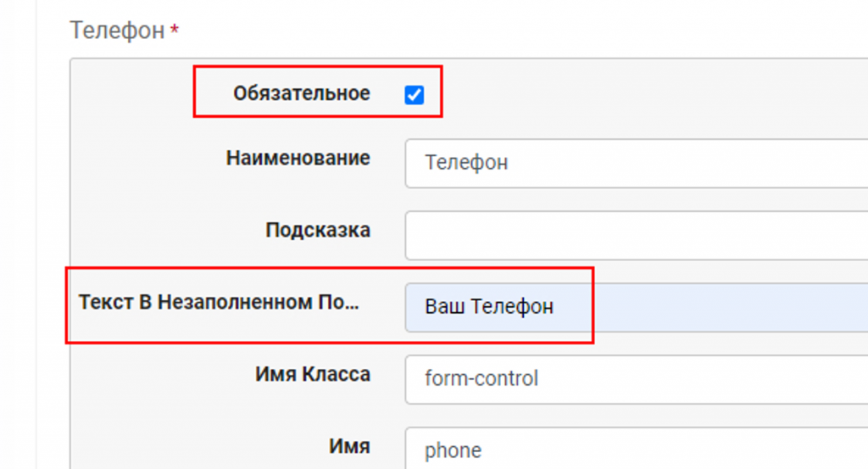Click the Обязательное label text
Image resolution: width=868 pixels, height=469 pixels.
click(x=302, y=93)
